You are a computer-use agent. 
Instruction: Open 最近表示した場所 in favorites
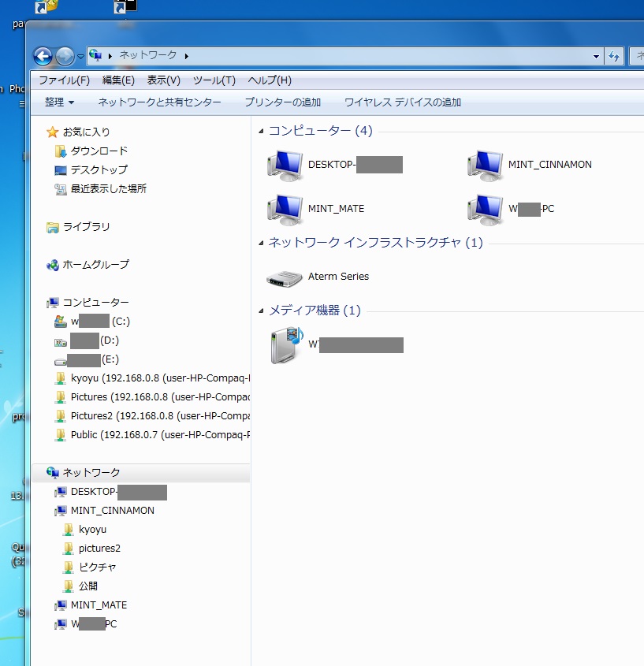108,188
